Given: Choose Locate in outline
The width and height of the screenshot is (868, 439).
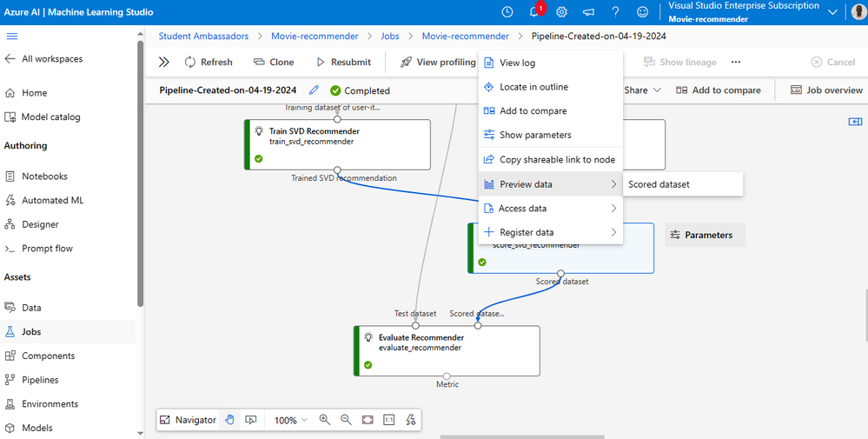Looking at the screenshot, I should coord(551,87).
